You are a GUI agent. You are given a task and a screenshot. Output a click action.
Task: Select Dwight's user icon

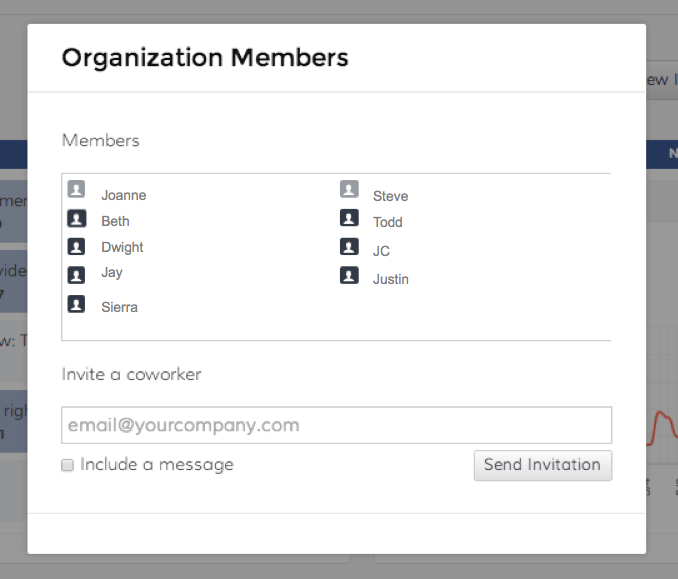pyautogui.click(x=76, y=246)
